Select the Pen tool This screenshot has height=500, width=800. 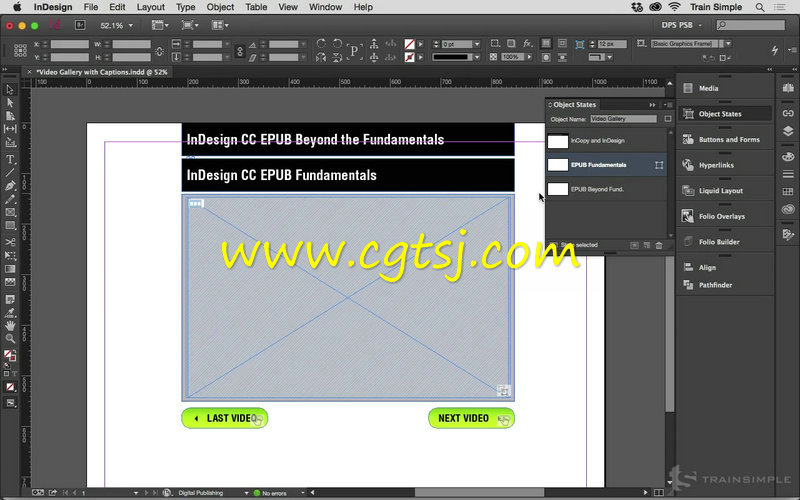pyautogui.click(x=10, y=186)
